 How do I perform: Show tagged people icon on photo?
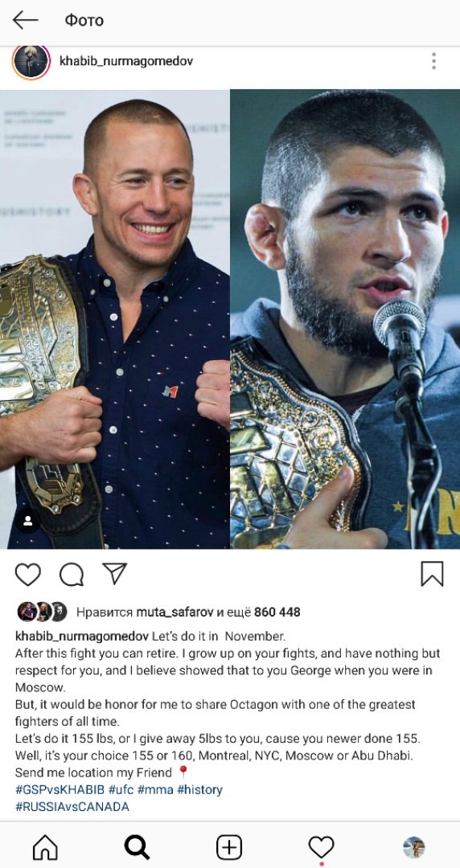27,522
